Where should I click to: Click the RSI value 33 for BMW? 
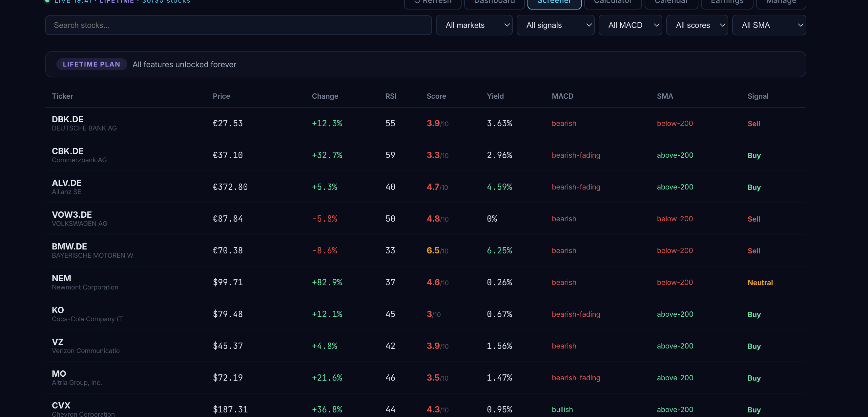click(x=390, y=250)
